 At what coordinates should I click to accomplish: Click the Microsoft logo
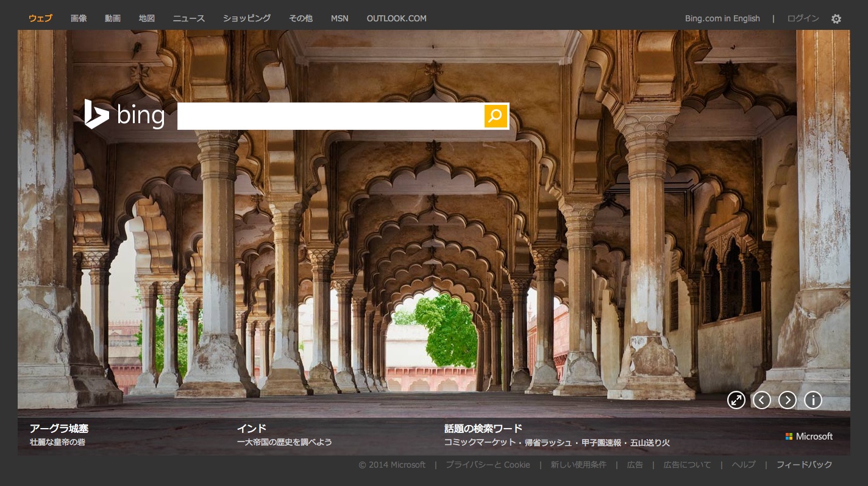tap(809, 436)
